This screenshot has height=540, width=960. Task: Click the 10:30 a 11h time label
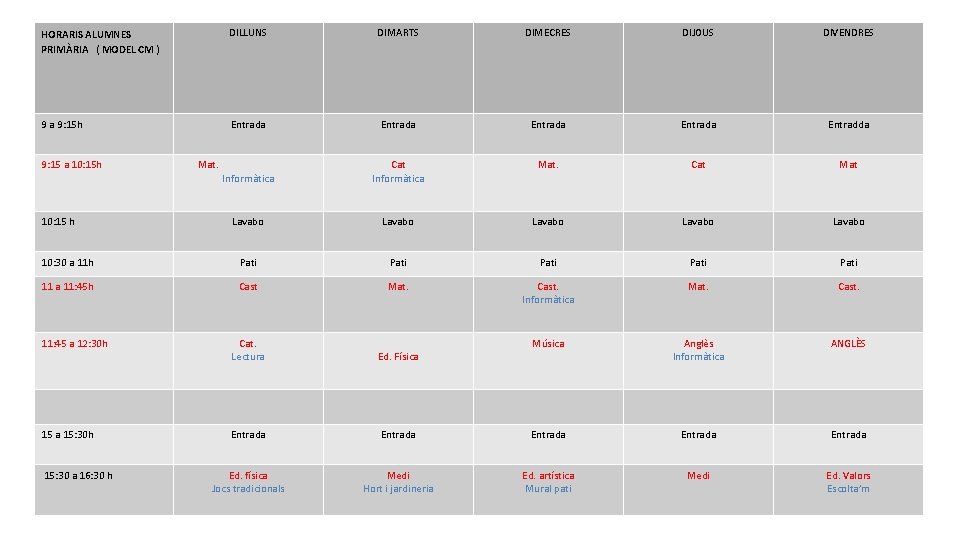tap(68, 263)
